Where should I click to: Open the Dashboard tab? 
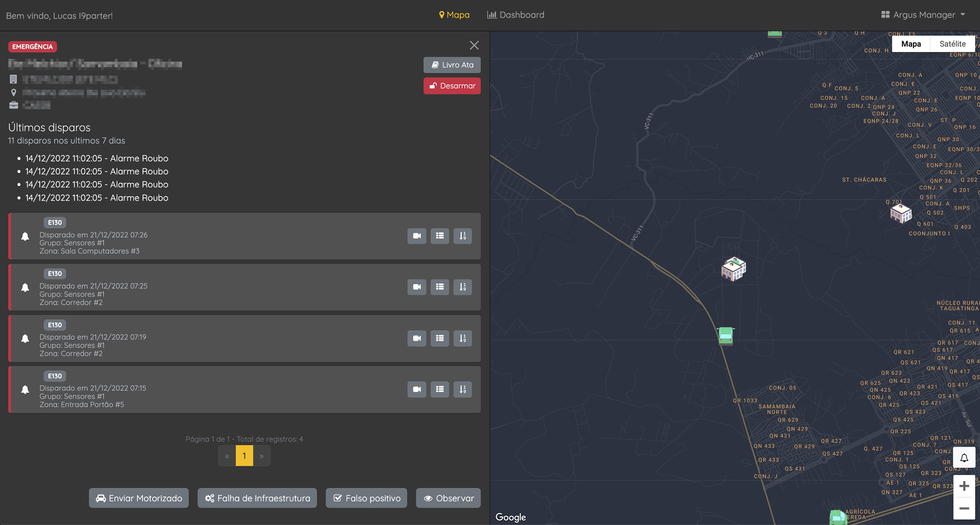click(516, 15)
